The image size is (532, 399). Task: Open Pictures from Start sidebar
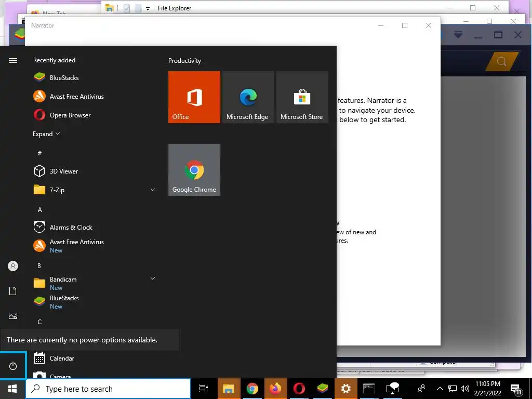pyautogui.click(x=13, y=316)
